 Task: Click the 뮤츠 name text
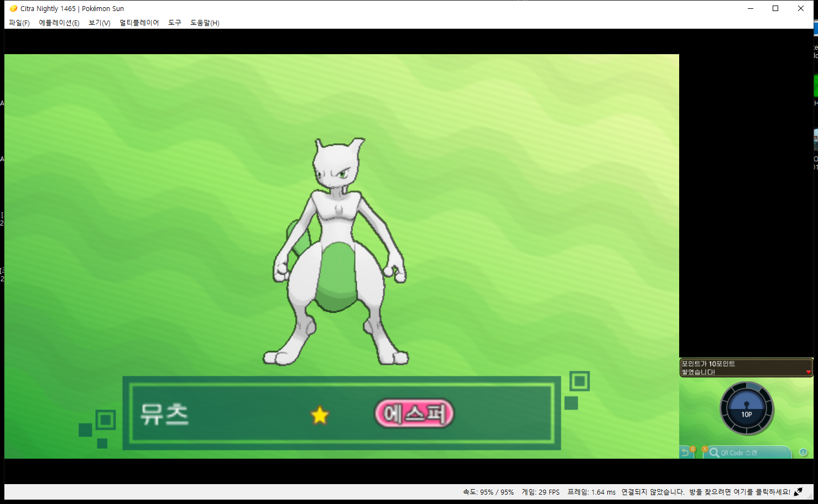[164, 414]
